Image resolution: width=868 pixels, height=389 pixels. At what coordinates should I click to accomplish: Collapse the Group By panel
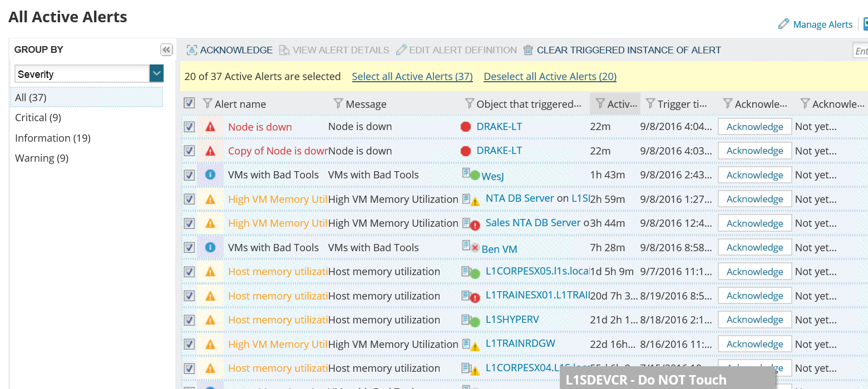tap(166, 50)
